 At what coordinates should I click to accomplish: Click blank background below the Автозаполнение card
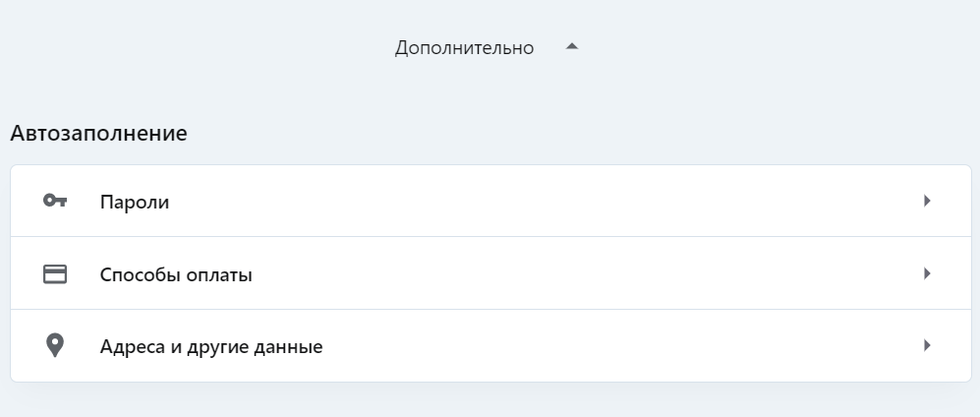(491, 401)
